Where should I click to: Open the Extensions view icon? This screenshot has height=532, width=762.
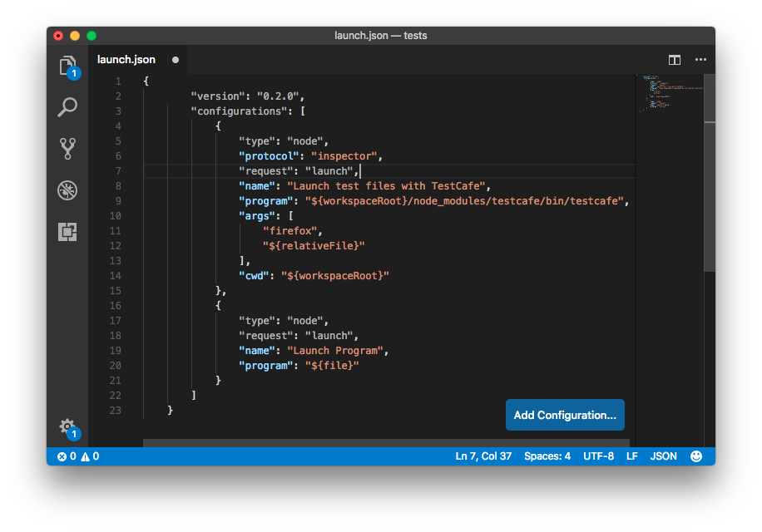pyautogui.click(x=67, y=233)
